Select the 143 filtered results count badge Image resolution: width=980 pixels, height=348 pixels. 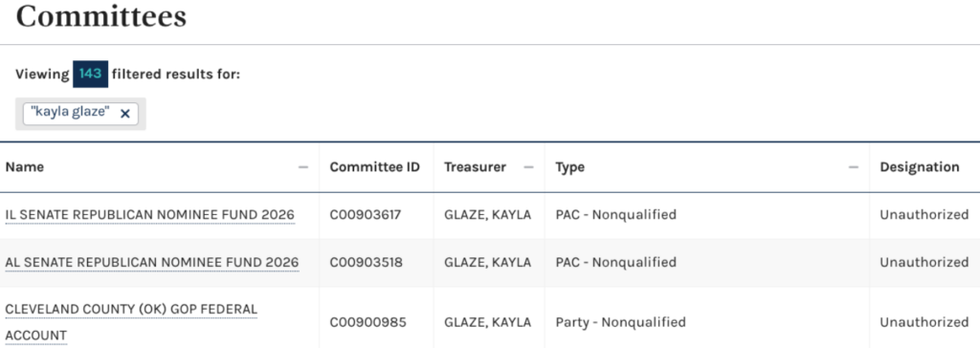pyautogui.click(x=91, y=74)
